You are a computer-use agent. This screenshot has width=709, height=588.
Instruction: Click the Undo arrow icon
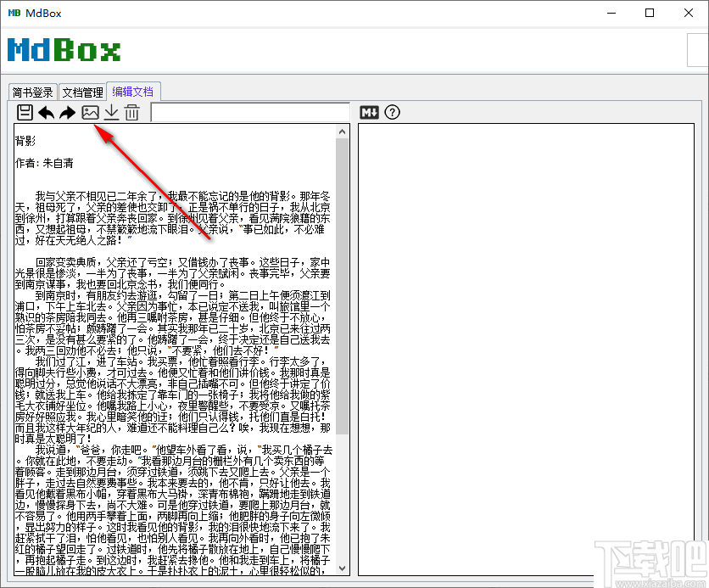coord(46,111)
